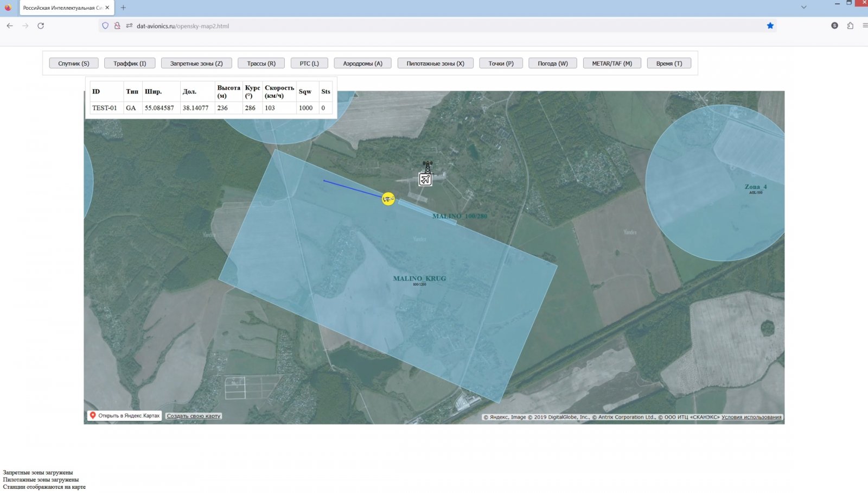The width and height of the screenshot is (868, 493).
Task: Click the squawk value 1000
Action: click(x=306, y=108)
